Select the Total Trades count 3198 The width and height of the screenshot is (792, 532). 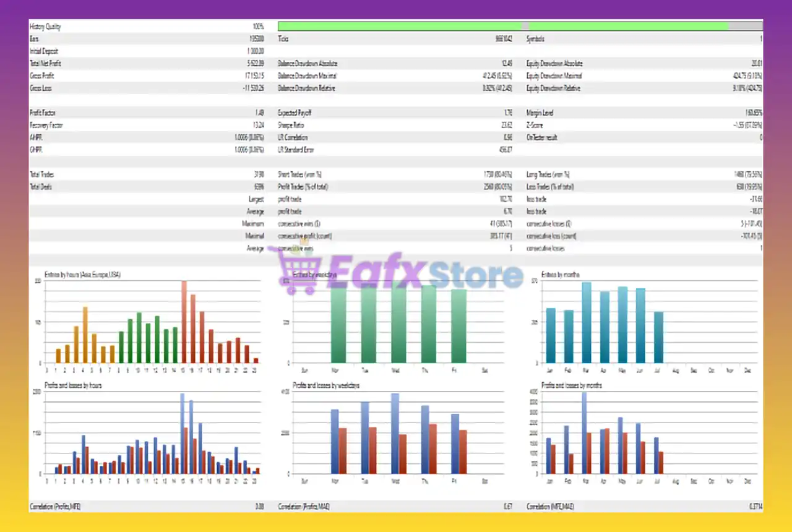pos(258,174)
